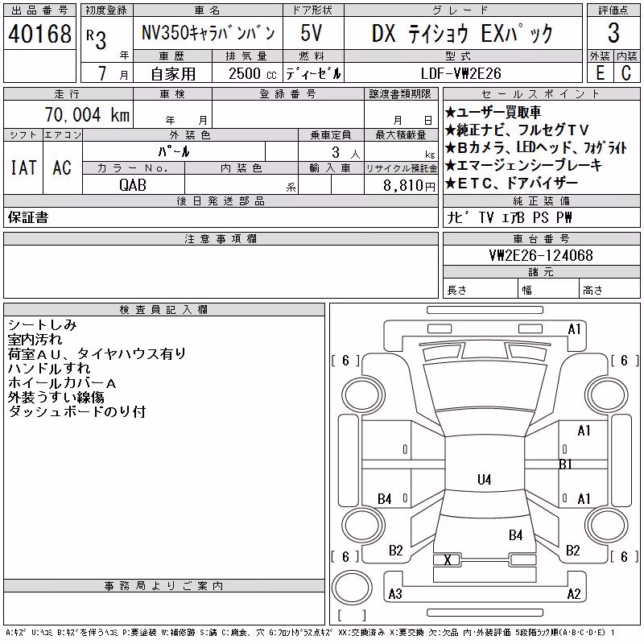Select sales point 純正ナビ、フルセグTV
The height and width of the screenshot is (644, 644).
517,130
